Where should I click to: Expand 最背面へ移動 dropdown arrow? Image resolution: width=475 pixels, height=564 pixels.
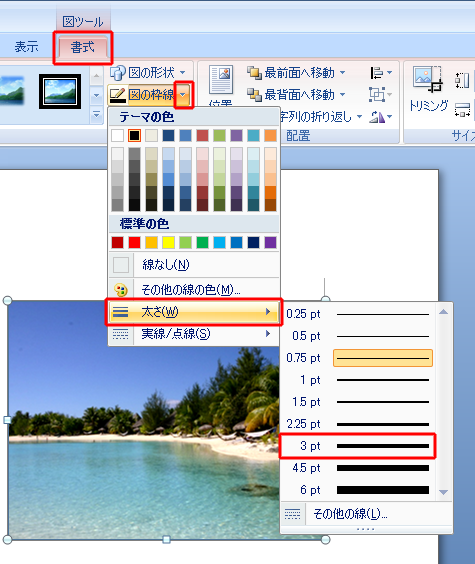(342, 95)
